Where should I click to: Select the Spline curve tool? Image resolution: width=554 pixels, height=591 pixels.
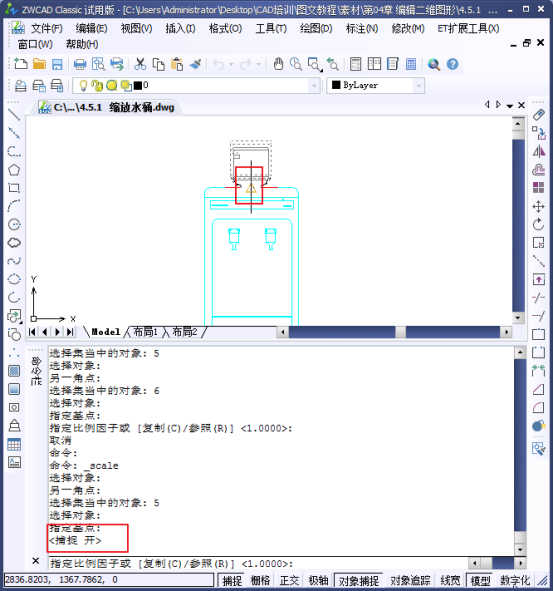[x=14, y=261]
